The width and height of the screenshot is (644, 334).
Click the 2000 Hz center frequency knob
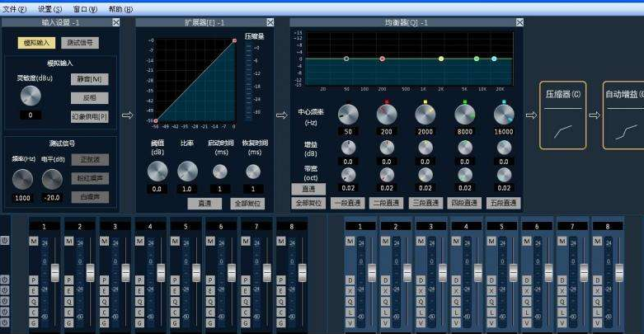425,115
